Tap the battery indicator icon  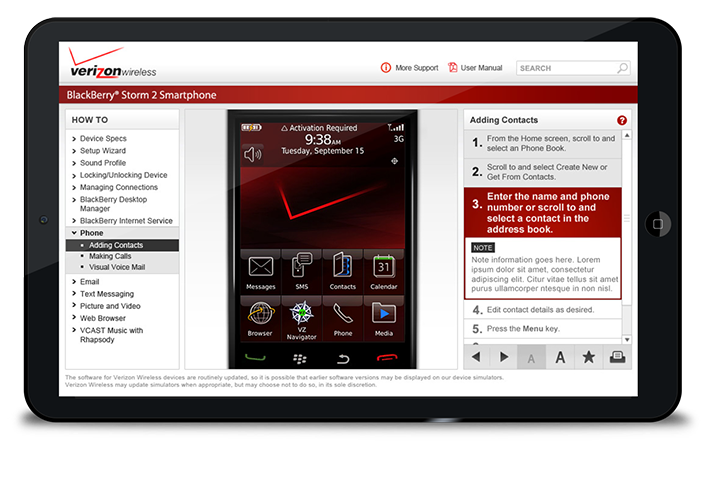click(251, 128)
